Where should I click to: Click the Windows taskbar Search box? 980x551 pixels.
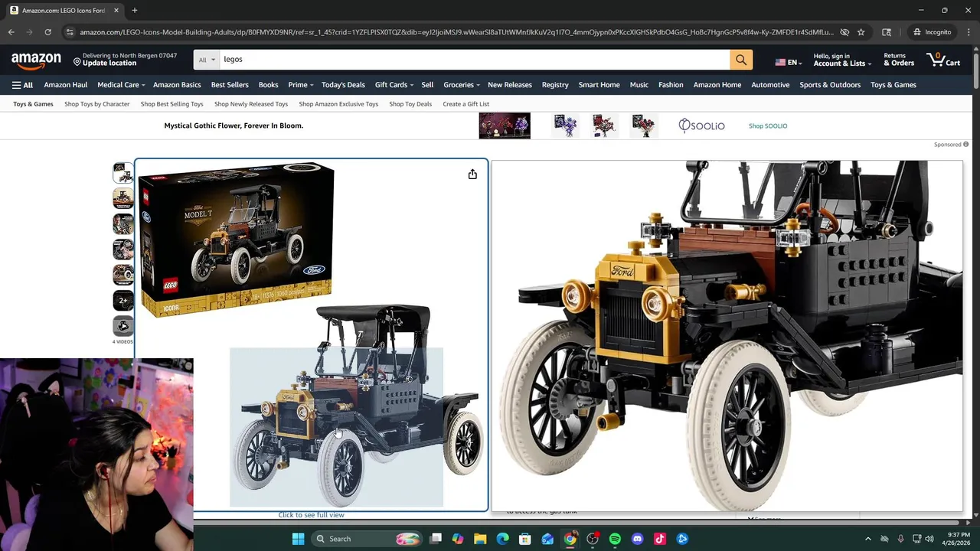(x=367, y=539)
